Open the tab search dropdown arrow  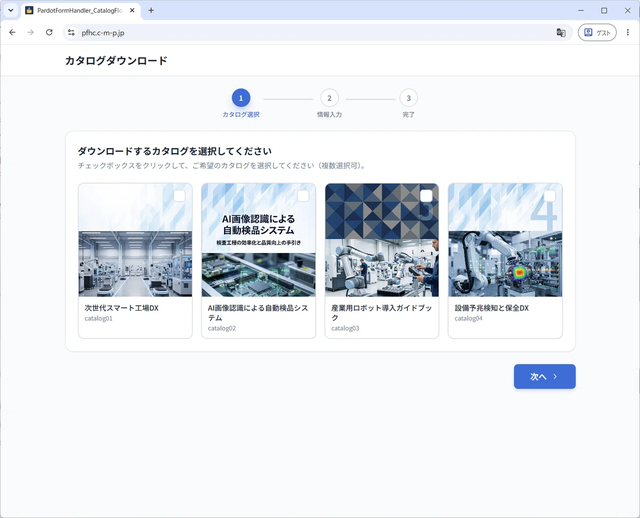[11, 11]
